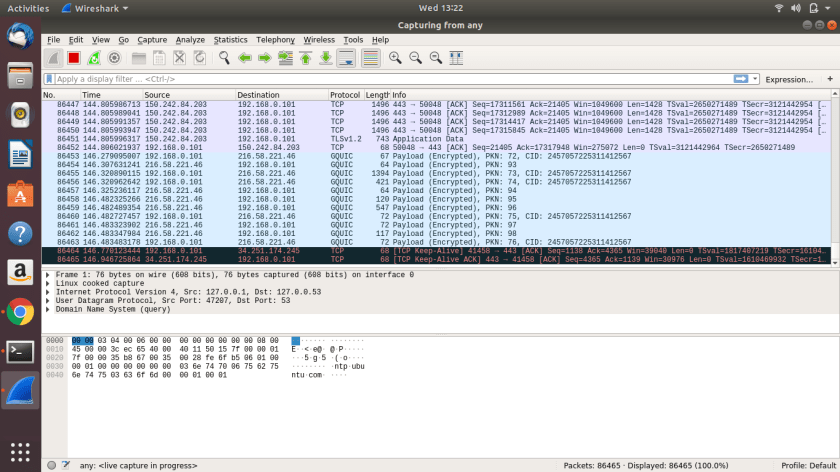Open capture options gear icon
This screenshot has width=840, height=472.
coord(114,58)
